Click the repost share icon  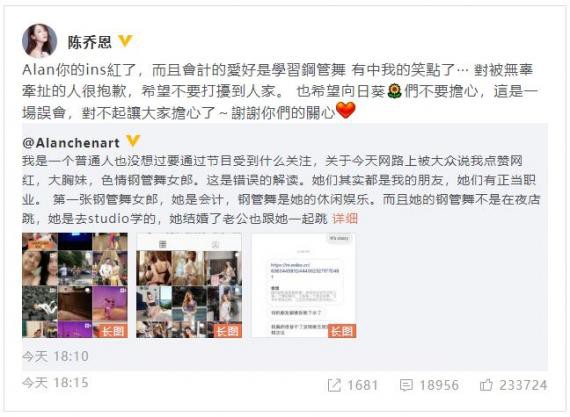coord(334,385)
